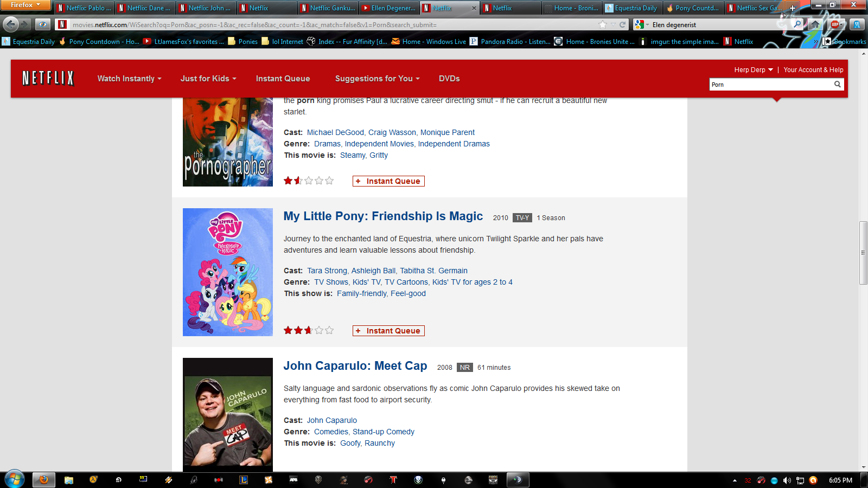Click the volume speaker icon in system tray
868x488 pixels.
(x=787, y=480)
